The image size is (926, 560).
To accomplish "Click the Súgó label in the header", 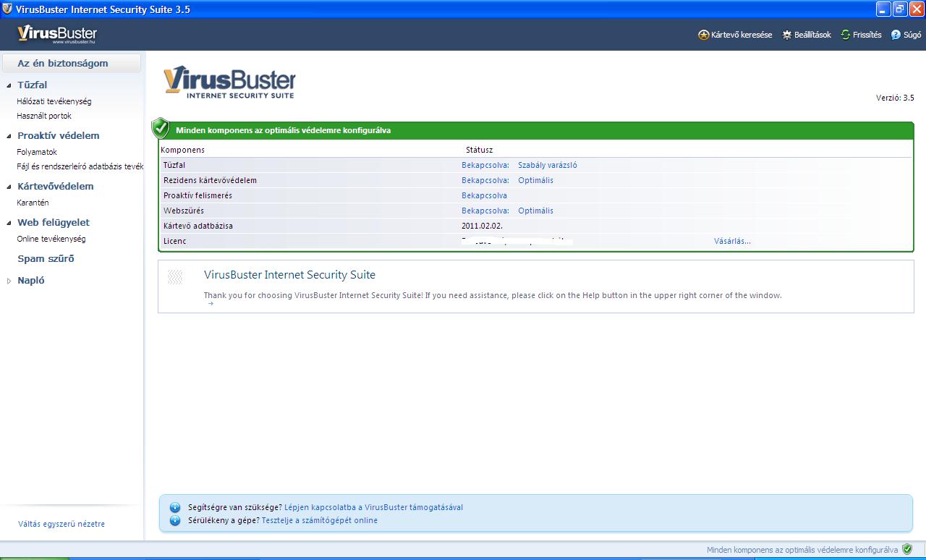I will (912, 35).
